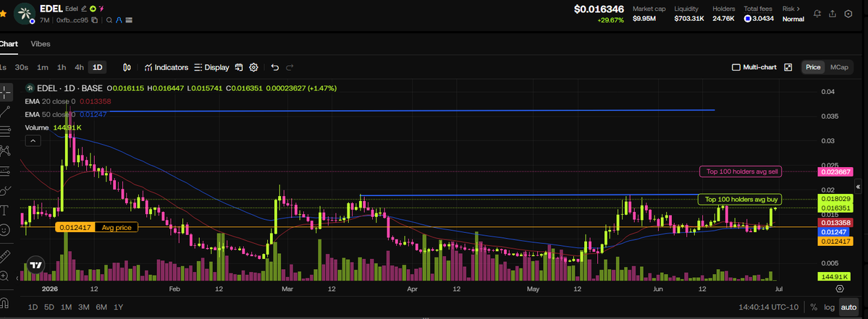Select the brush drawing tool
868x319 pixels.
[5, 190]
